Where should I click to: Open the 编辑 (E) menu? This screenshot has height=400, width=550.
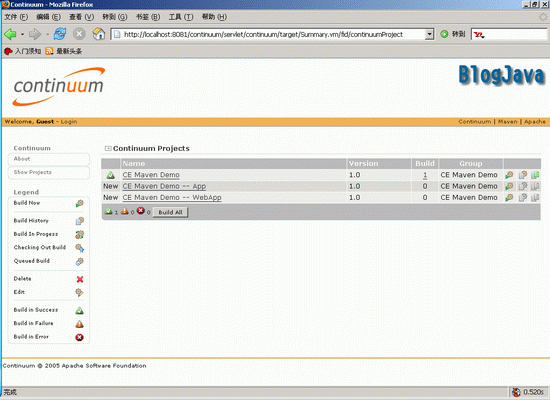coord(48,17)
